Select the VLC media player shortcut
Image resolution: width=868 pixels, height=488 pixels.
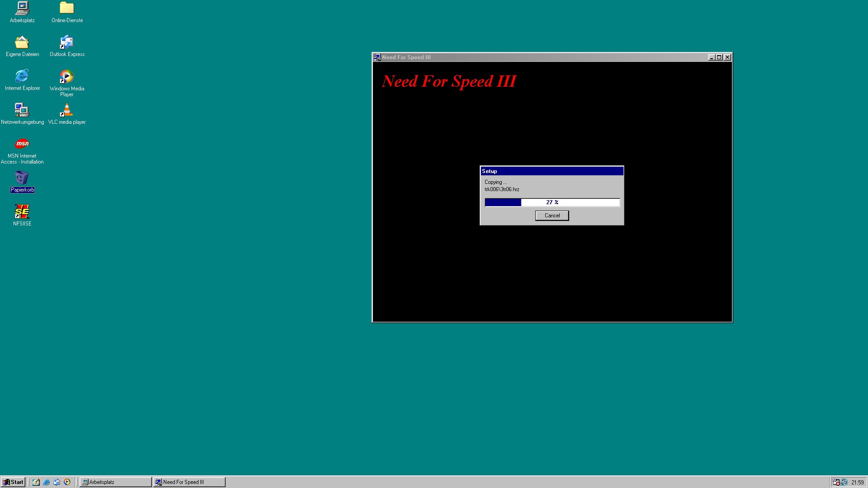66,110
